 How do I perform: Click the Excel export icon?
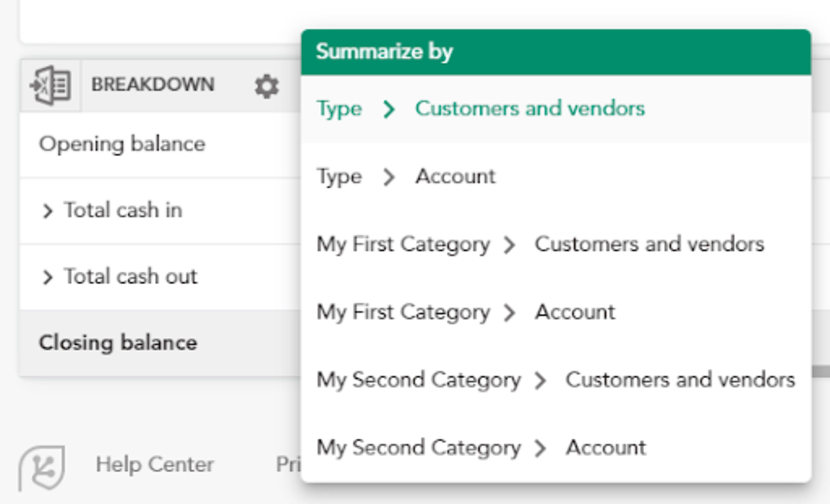click(51, 85)
